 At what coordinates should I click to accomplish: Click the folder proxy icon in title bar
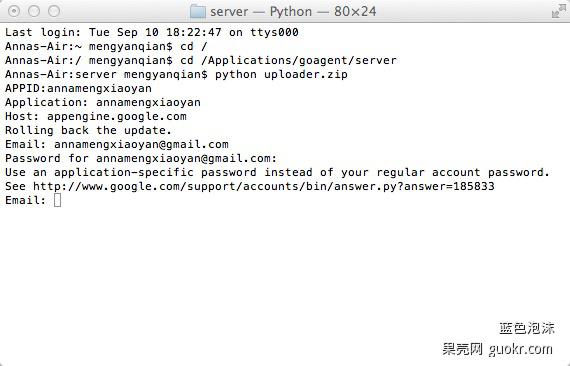tap(198, 12)
